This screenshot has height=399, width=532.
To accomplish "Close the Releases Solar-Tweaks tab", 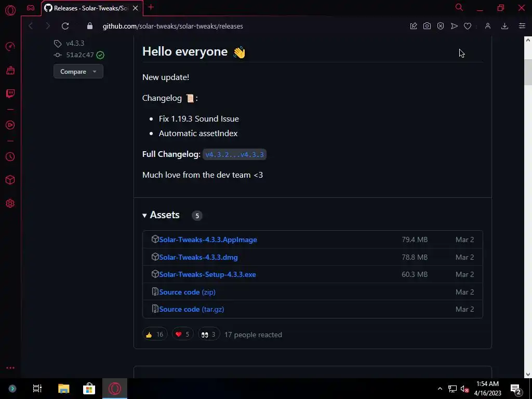I will pyautogui.click(x=136, y=8).
